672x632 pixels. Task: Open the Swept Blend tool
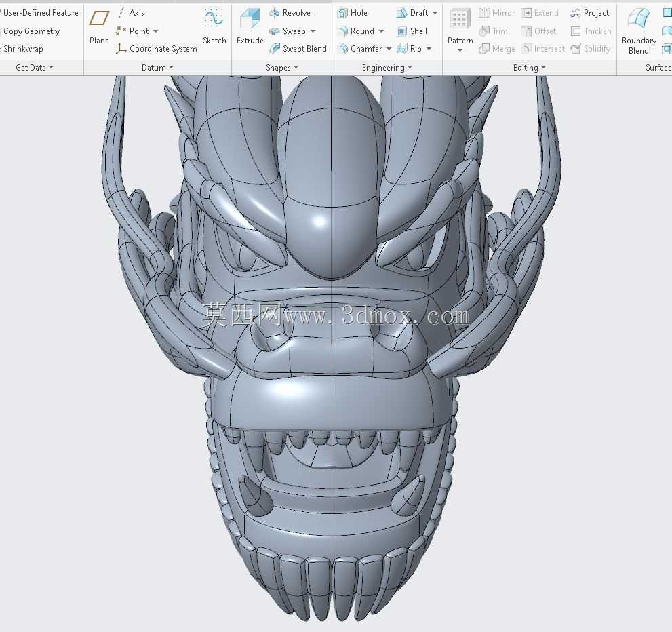coord(298,49)
